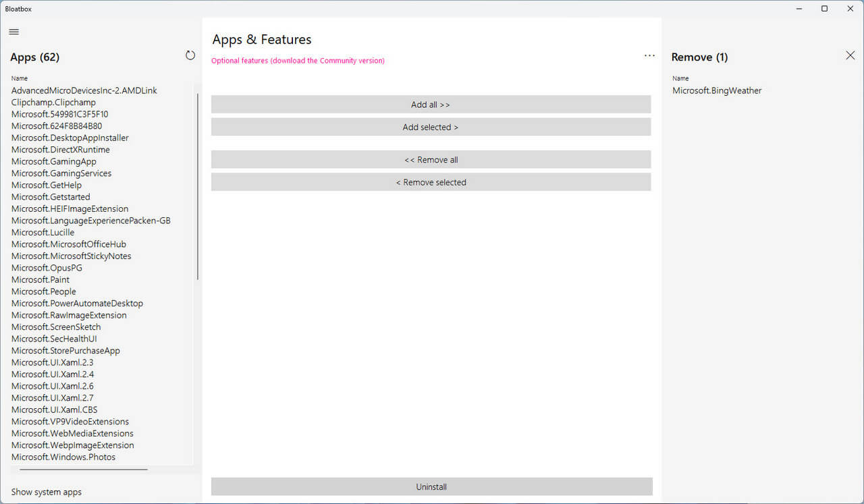Click the Apps list horizontal scrollbar
The height and width of the screenshot is (504, 864).
(84, 470)
